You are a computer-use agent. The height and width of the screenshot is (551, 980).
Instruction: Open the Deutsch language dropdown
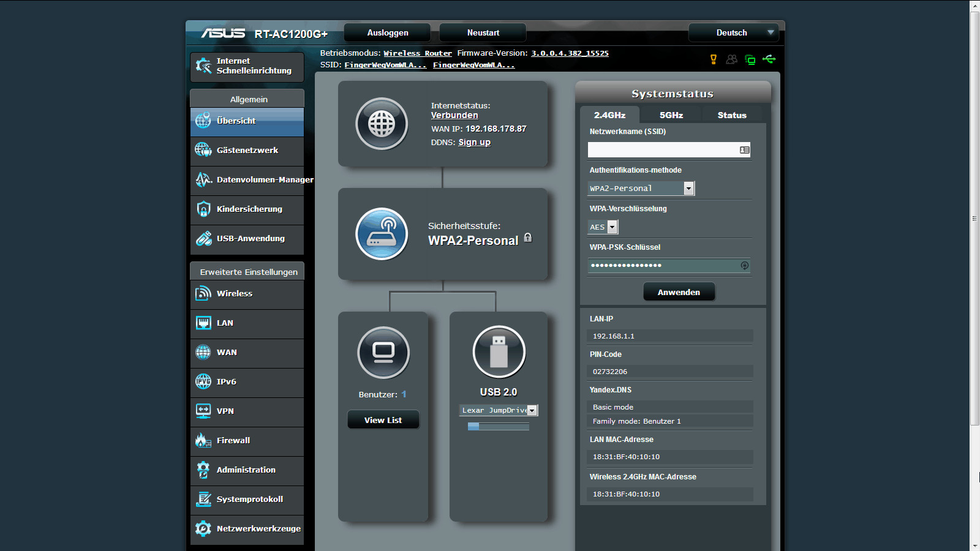point(734,33)
